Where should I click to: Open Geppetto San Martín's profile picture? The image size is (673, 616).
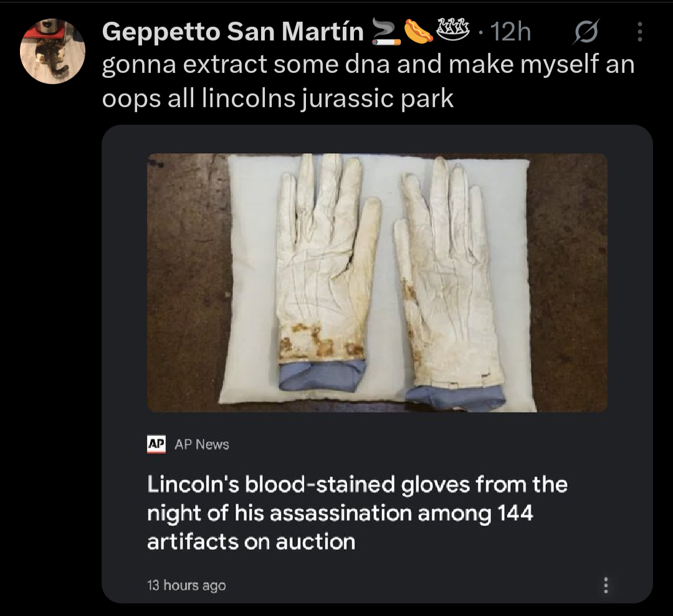click(52, 51)
